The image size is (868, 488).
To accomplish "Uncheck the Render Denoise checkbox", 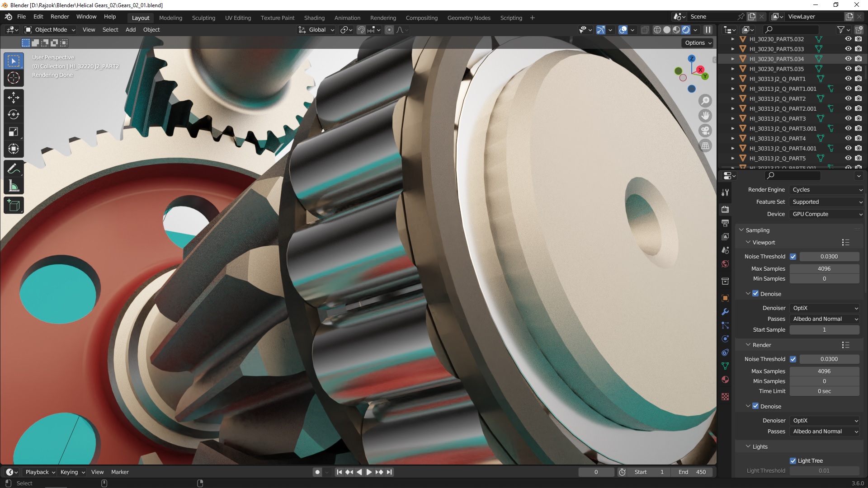I will pos(755,406).
